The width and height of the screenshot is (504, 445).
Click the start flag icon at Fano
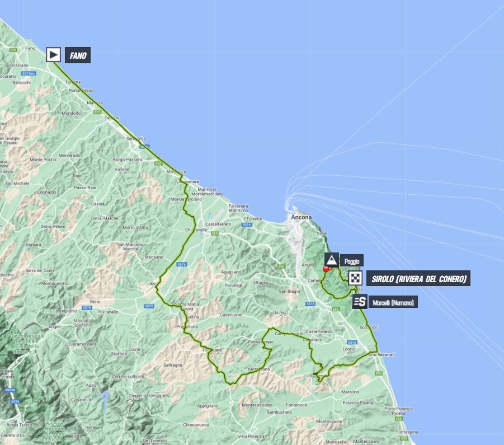tap(53, 54)
